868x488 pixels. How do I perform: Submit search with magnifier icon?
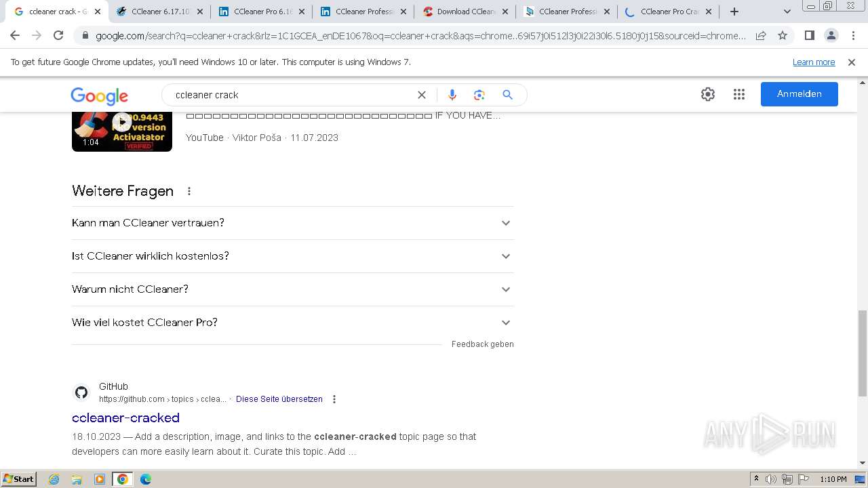click(507, 95)
